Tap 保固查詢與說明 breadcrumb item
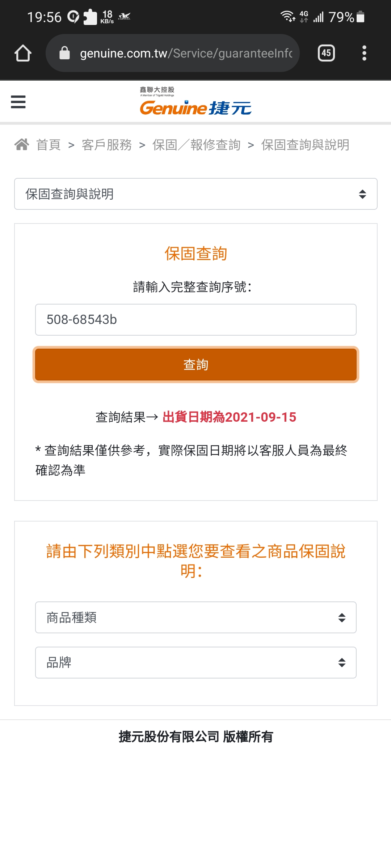Image resolution: width=391 pixels, height=868 pixels. coord(305,145)
